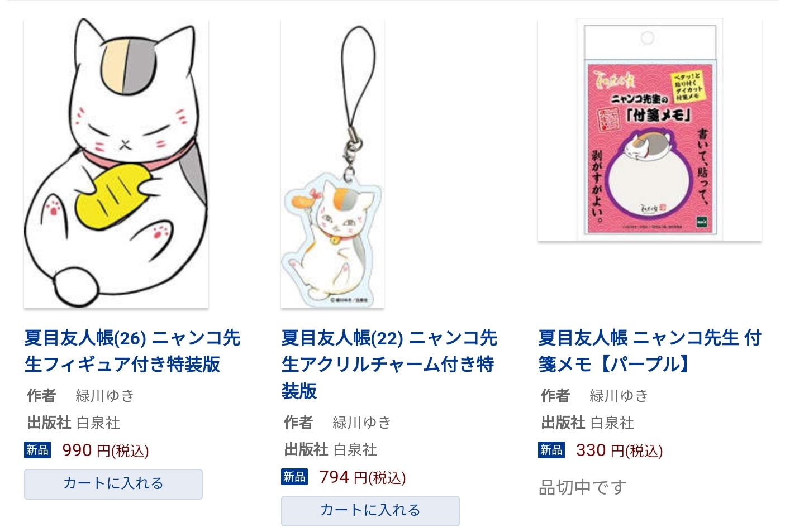Open 夏目友人帳(22) アクリルチャーム付き特装版 title link

(389, 365)
